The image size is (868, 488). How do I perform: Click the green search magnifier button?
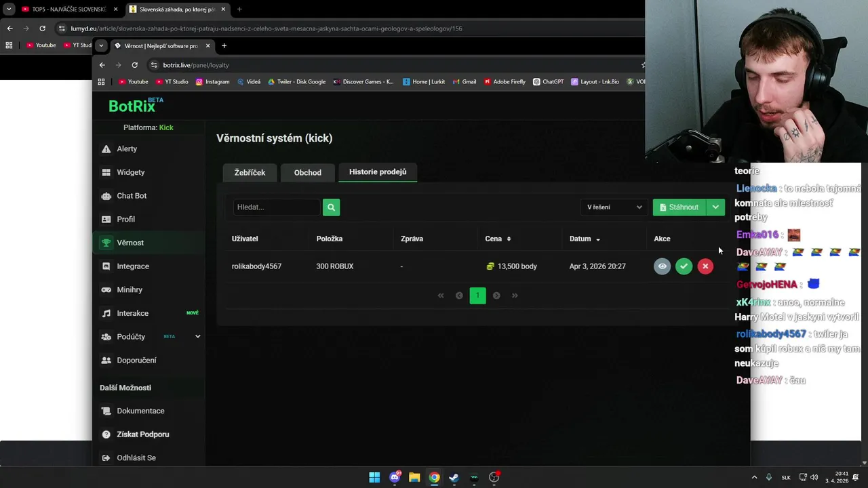pos(331,207)
